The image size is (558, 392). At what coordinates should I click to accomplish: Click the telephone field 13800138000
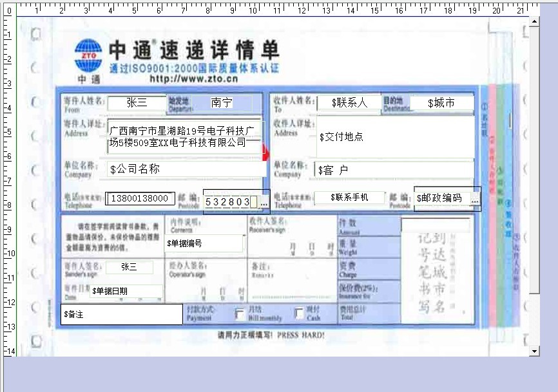pos(140,198)
